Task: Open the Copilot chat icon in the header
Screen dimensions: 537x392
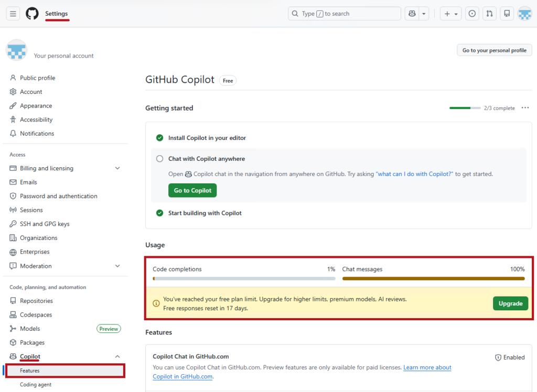Action: [412, 13]
